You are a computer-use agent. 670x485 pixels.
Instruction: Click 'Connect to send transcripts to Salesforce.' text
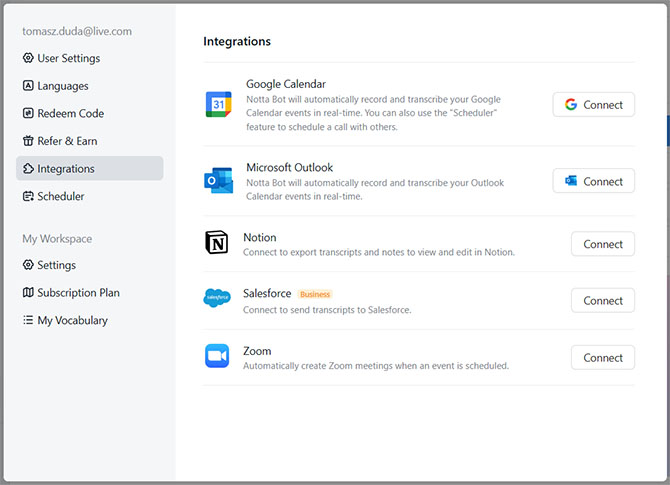(327, 310)
